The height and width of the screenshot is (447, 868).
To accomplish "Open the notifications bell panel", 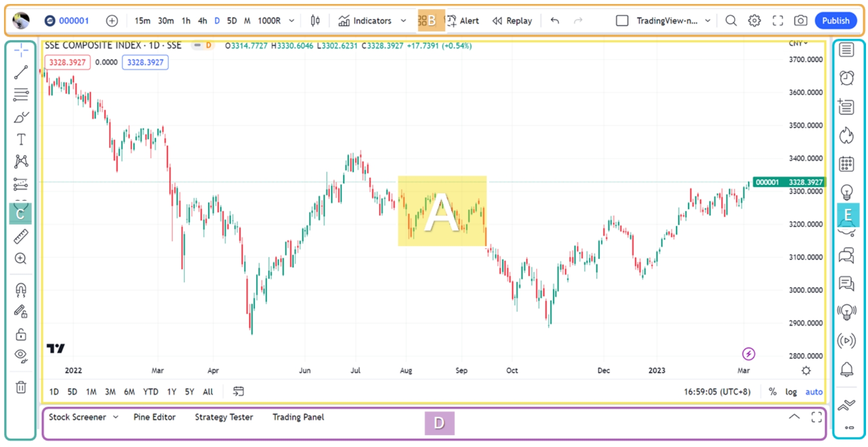I will pyautogui.click(x=846, y=369).
